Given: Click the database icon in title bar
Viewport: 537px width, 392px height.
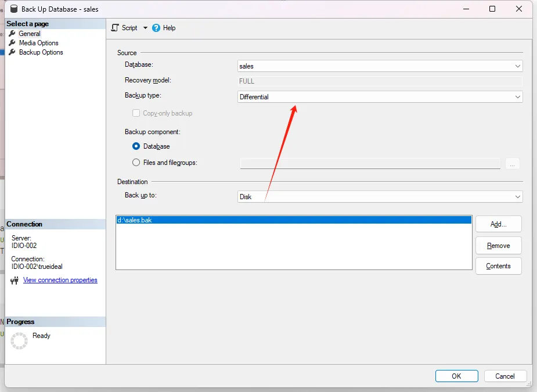Looking at the screenshot, I should (12, 9).
